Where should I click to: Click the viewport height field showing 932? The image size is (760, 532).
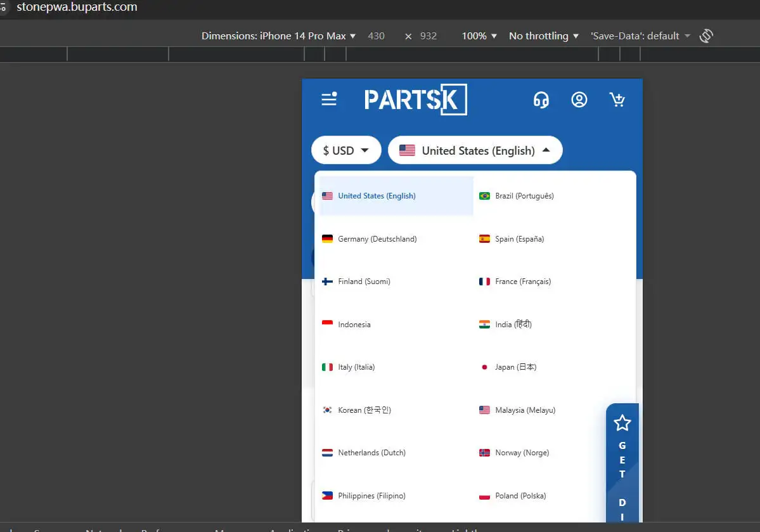coord(428,36)
